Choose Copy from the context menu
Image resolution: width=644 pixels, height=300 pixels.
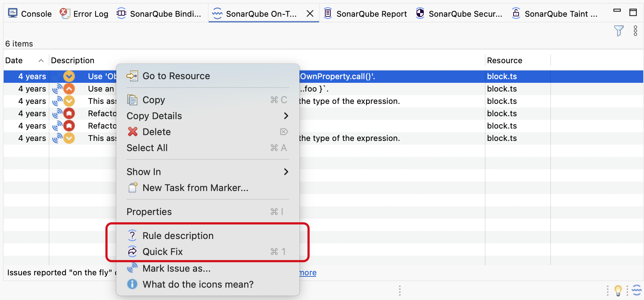coord(208,100)
